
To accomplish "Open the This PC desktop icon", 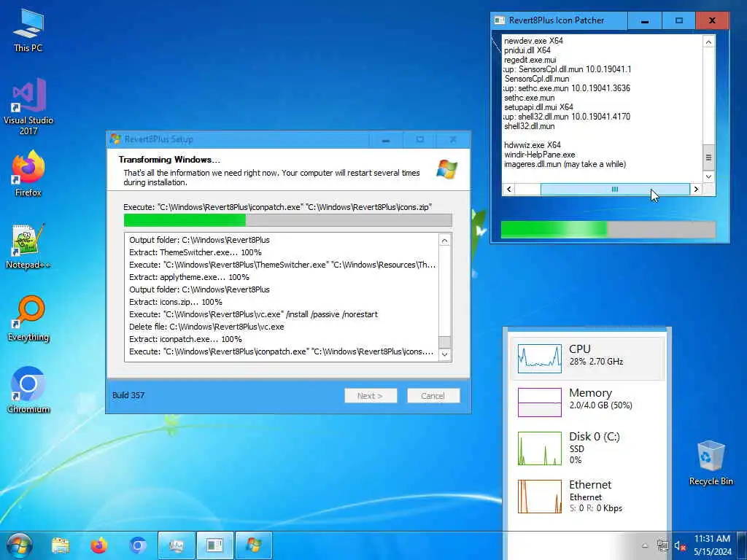I will [28, 31].
